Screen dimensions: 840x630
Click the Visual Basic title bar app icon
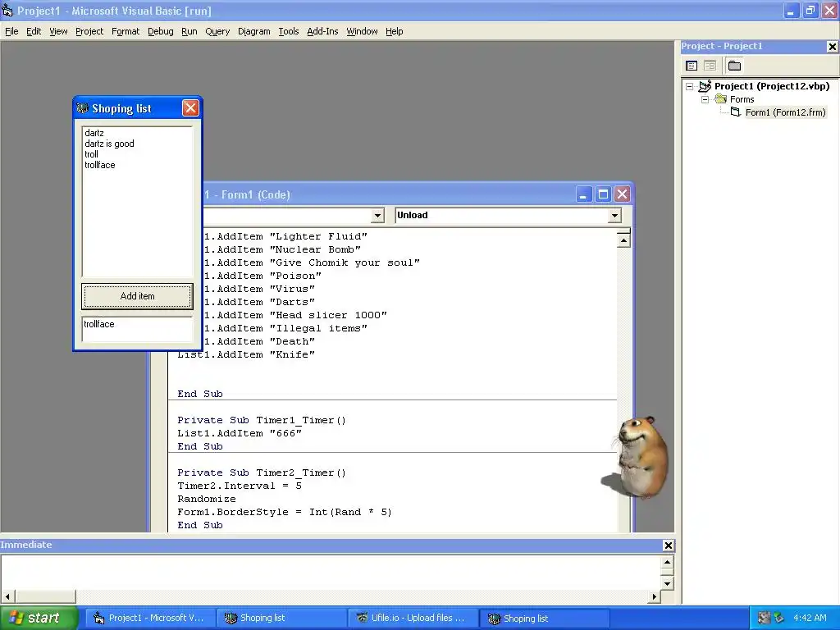[x=7, y=10]
